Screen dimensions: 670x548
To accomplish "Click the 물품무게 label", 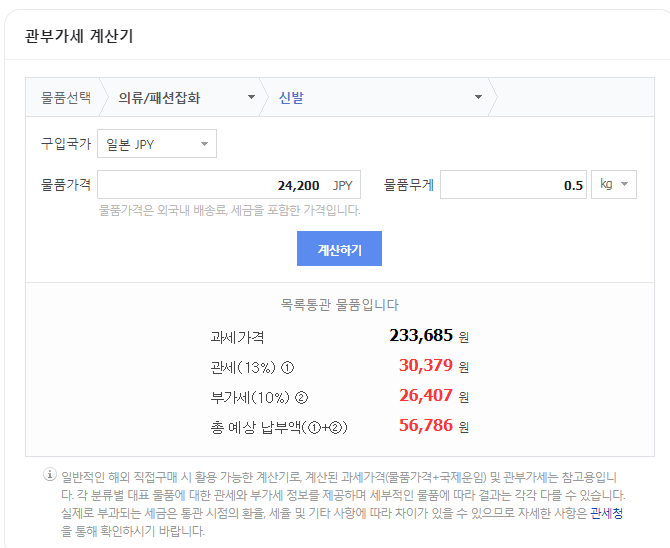I will (x=408, y=185).
